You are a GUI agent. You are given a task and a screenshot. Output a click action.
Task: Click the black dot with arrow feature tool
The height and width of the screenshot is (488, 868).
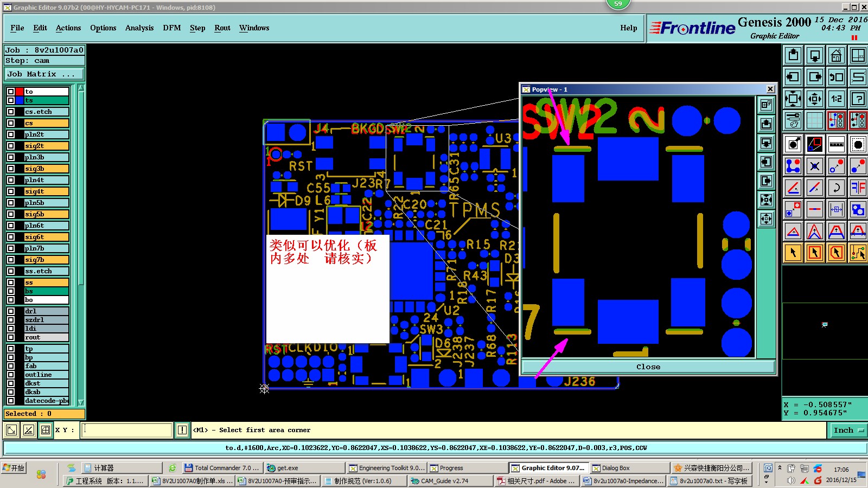(793, 144)
